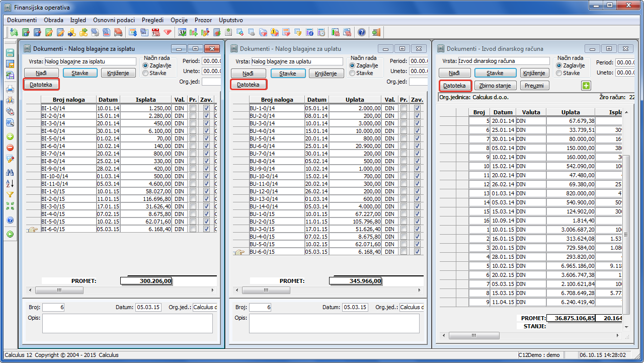Click Opis text field in Nalog blagajne za isplatu
Image resolution: width=644 pixels, height=363 pixels.
coord(127,323)
